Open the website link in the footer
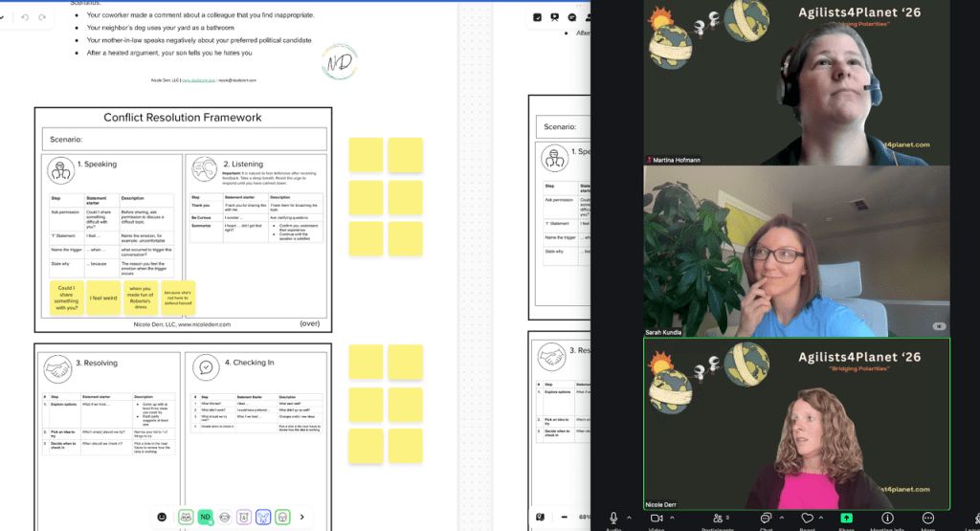Screen dimensions: 980x531 [x=199, y=80]
